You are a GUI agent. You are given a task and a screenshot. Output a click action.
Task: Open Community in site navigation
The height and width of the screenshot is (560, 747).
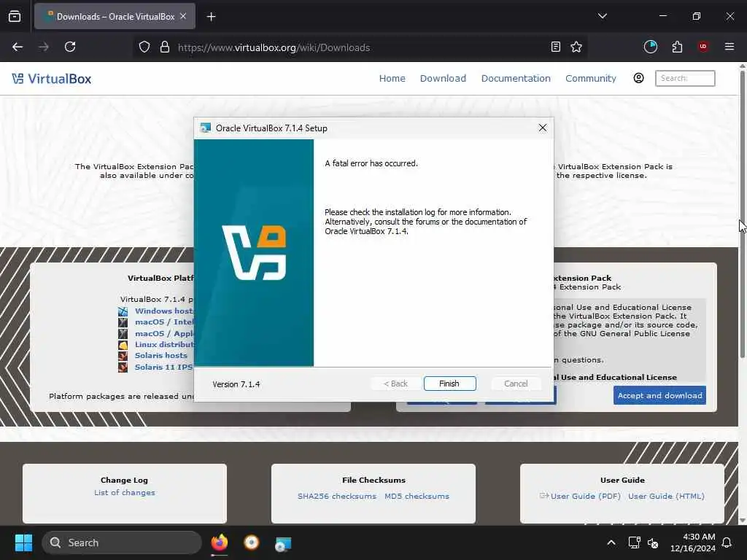[x=591, y=78]
